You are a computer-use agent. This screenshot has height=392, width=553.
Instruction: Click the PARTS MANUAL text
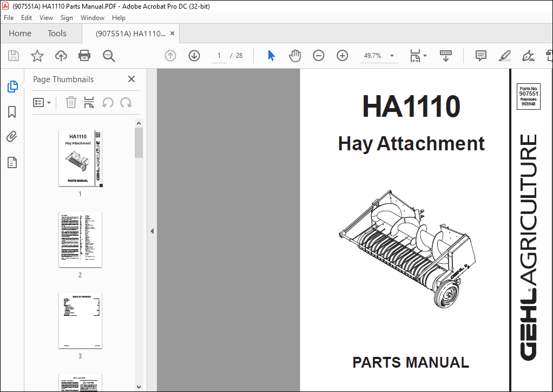click(x=411, y=362)
